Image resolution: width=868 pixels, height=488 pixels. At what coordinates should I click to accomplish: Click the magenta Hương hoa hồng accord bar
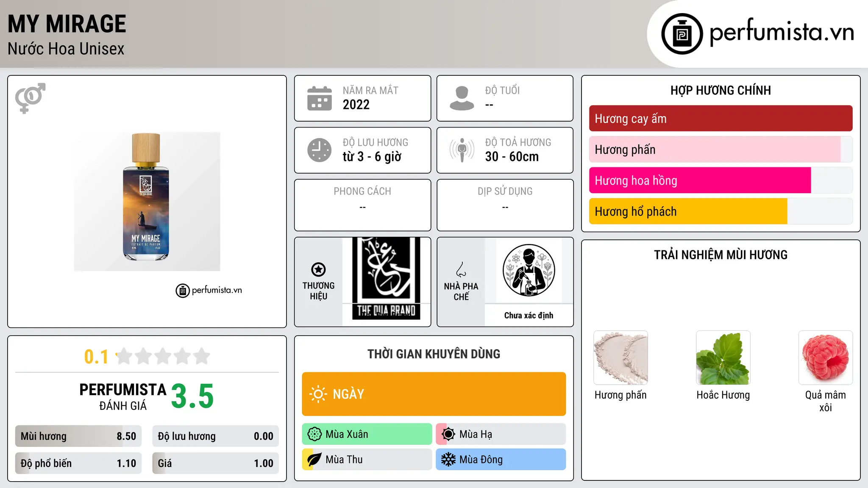[721, 180]
